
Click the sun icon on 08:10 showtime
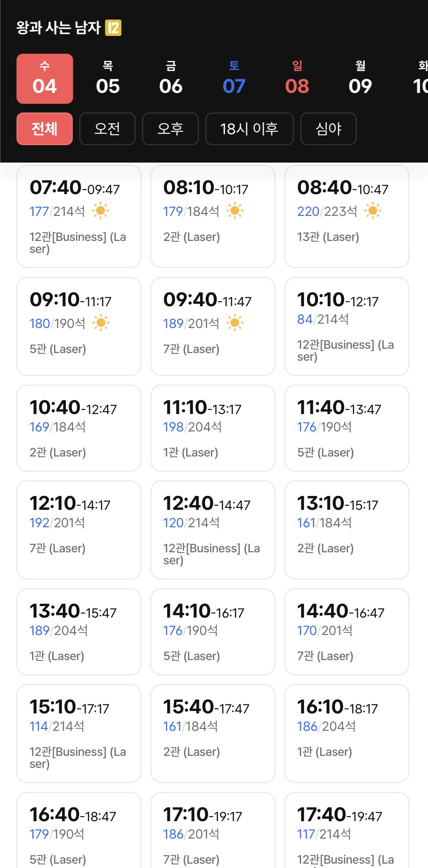click(235, 211)
